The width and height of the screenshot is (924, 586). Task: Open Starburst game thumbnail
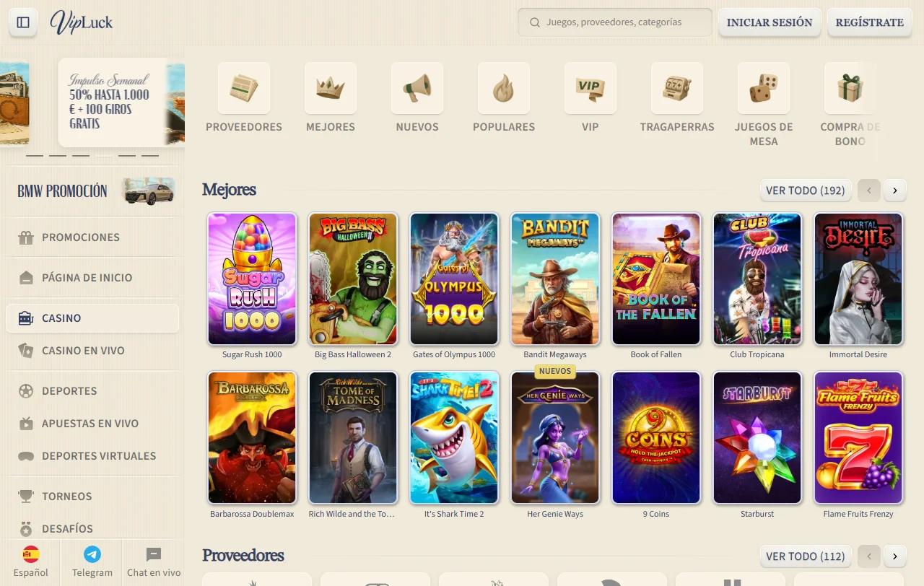coord(757,437)
